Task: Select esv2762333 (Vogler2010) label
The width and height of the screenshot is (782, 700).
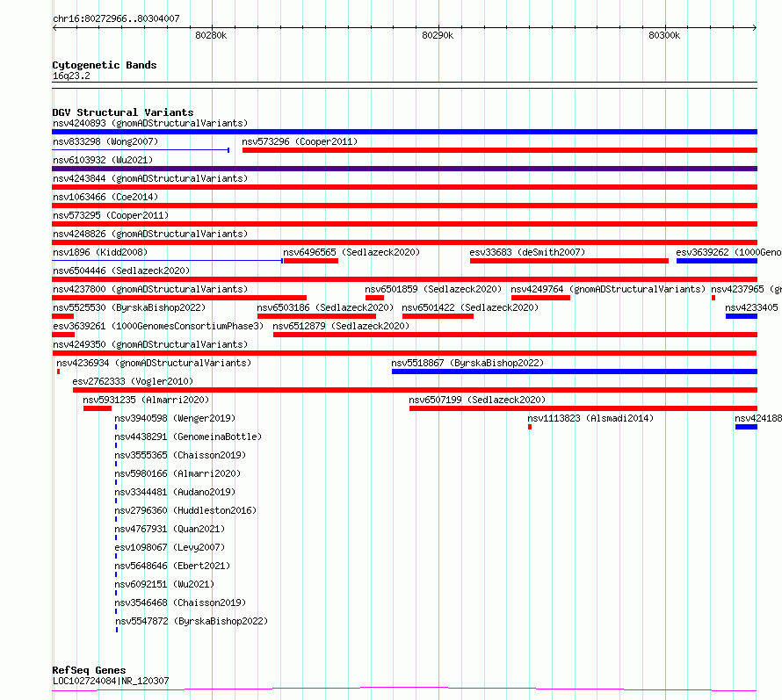Action: [x=133, y=381]
